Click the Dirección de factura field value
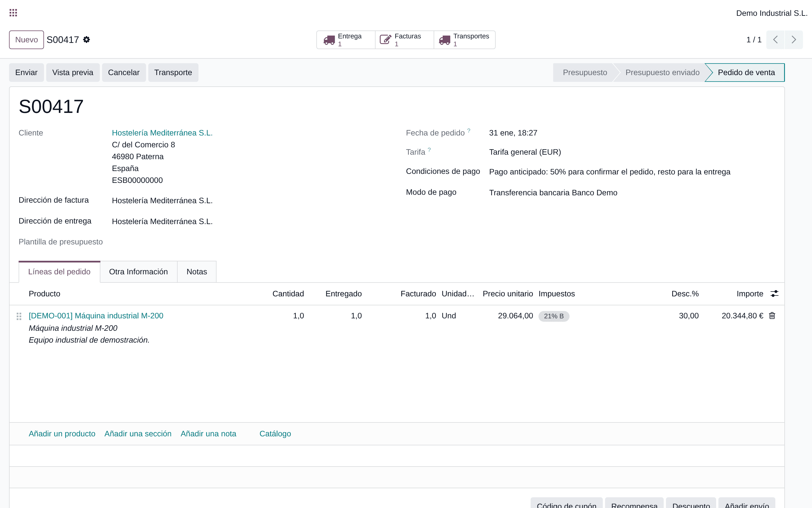 [162, 201]
